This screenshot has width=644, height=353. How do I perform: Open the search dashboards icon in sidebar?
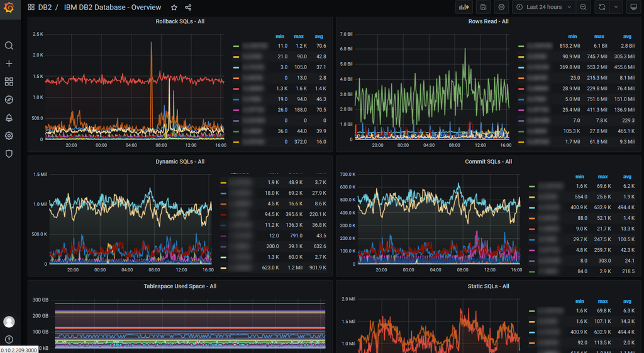click(9, 45)
